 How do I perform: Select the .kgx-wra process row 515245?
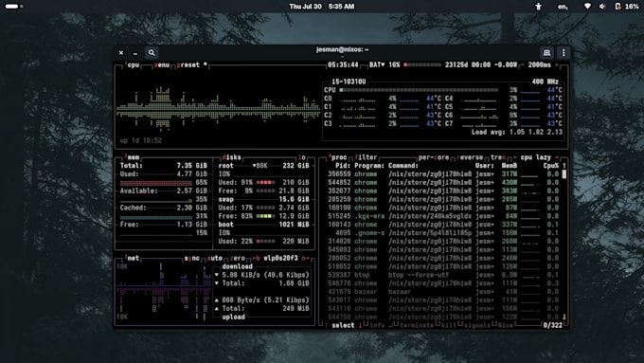tap(443, 216)
